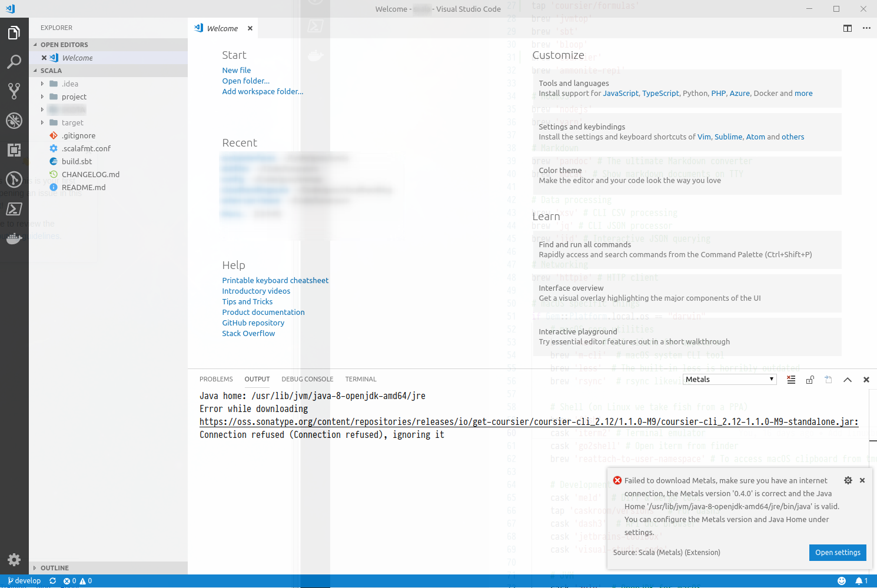
Task: Click the errors count in status bar
Action: [x=69, y=581]
